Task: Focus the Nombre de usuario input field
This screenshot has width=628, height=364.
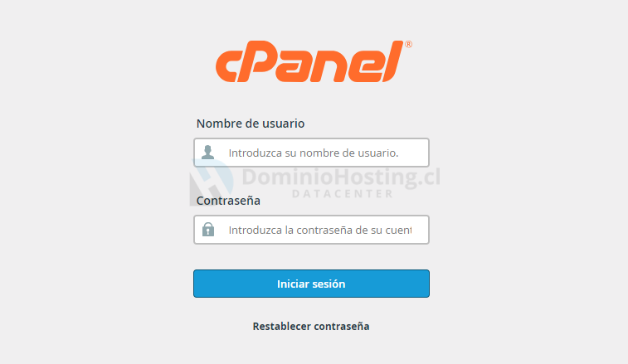Action: [311, 153]
